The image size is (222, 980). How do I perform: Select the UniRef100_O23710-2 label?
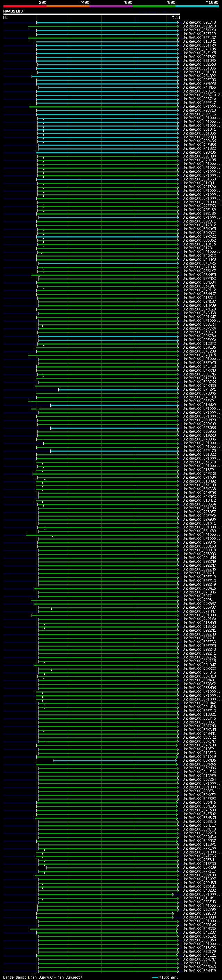(x=201, y=95)
